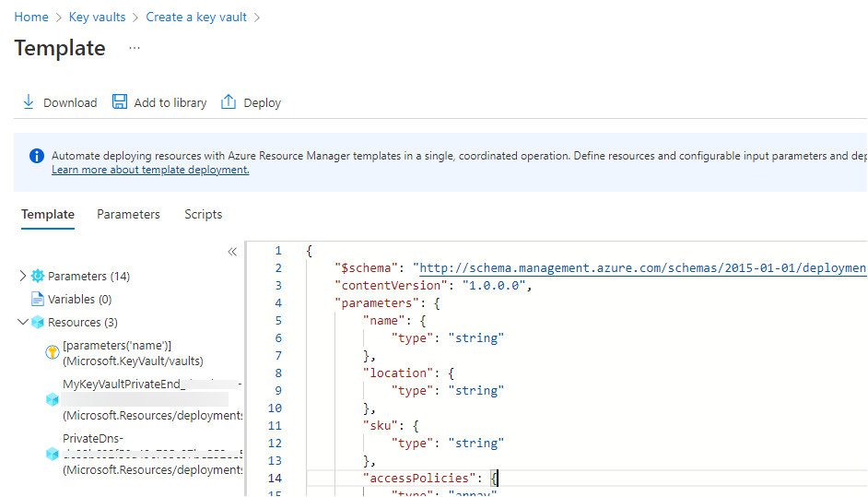Click the Add to library save icon
Image resolution: width=868 pixels, height=497 pixels.
tap(120, 102)
